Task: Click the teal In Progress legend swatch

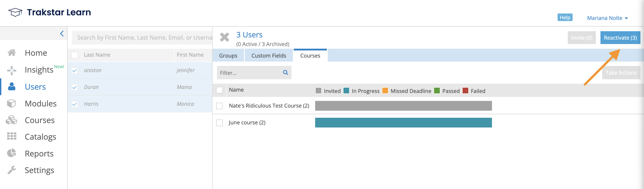Action: pos(346,90)
